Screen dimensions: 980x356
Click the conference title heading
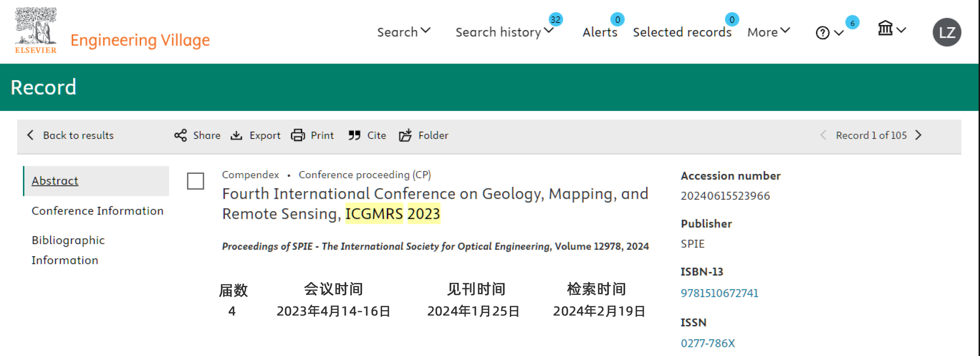435,204
